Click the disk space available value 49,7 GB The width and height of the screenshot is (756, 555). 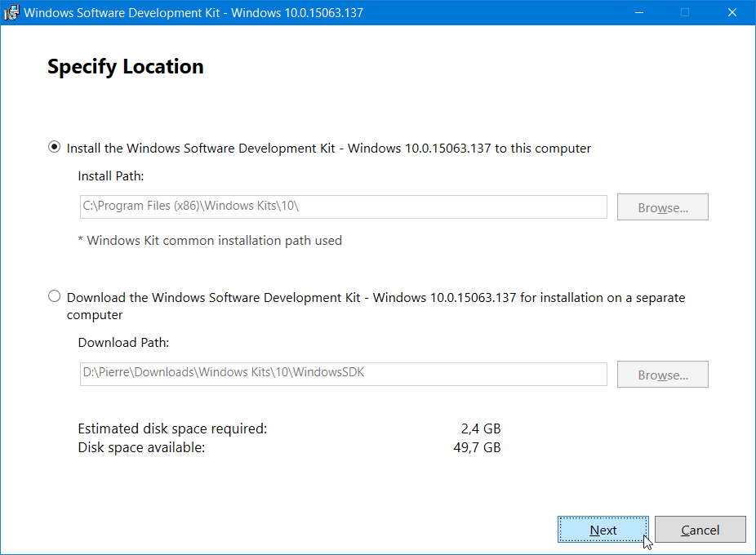(477, 447)
